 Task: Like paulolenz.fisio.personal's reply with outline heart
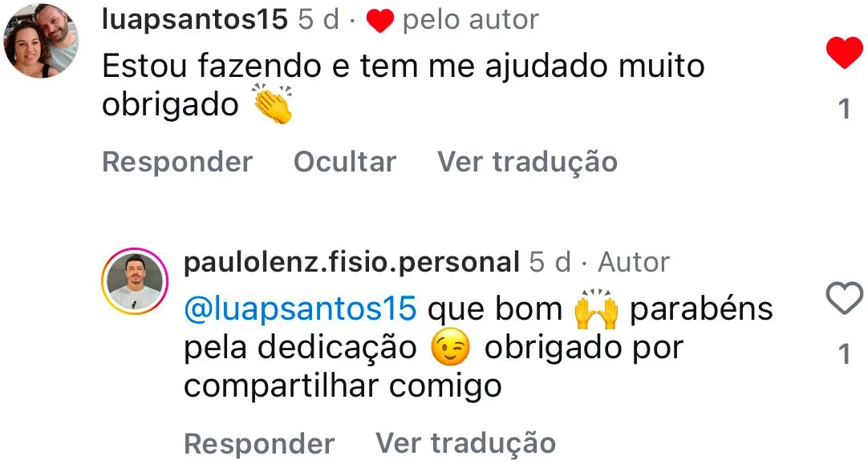[x=844, y=298]
